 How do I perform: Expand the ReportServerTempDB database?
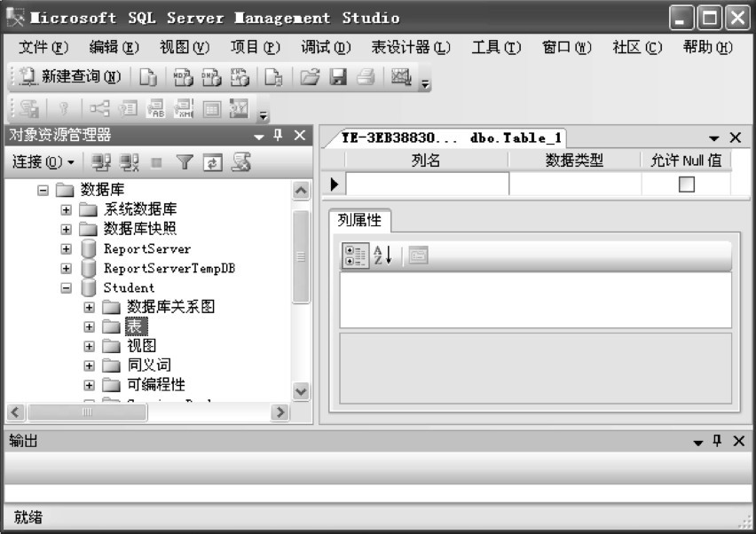[x=66, y=268]
